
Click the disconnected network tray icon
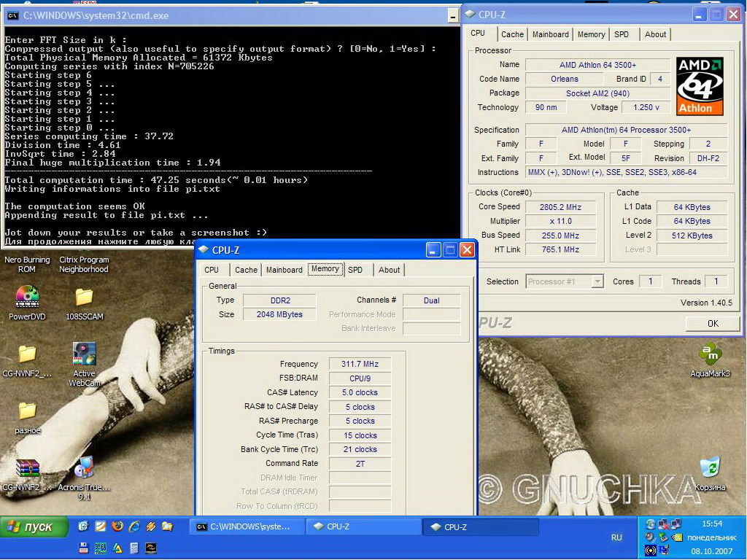pyautogui.click(x=663, y=524)
